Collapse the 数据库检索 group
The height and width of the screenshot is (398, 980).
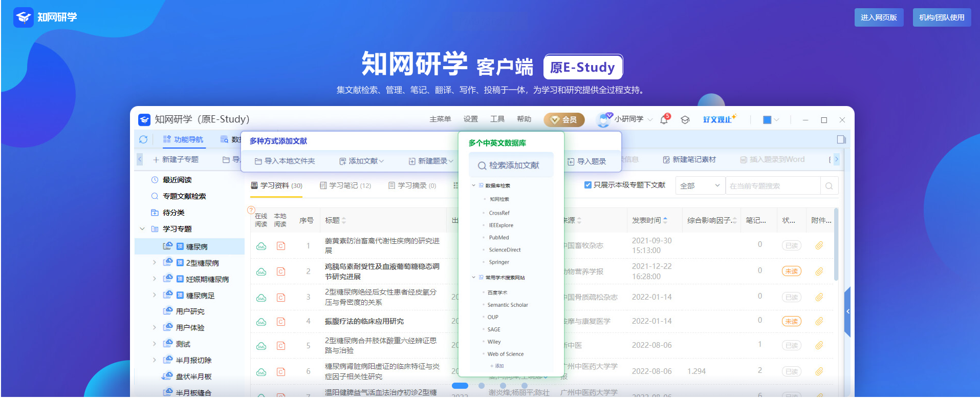click(x=473, y=185)
